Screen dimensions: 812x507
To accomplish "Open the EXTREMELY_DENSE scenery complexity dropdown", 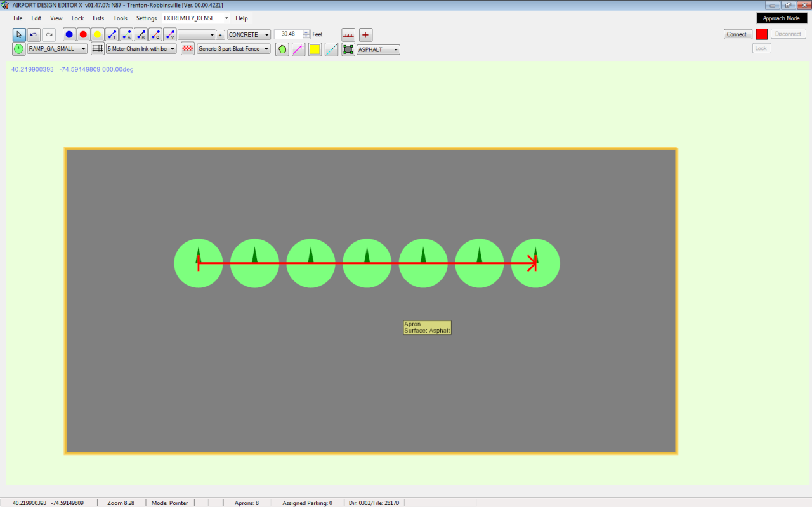I will 196,18.
